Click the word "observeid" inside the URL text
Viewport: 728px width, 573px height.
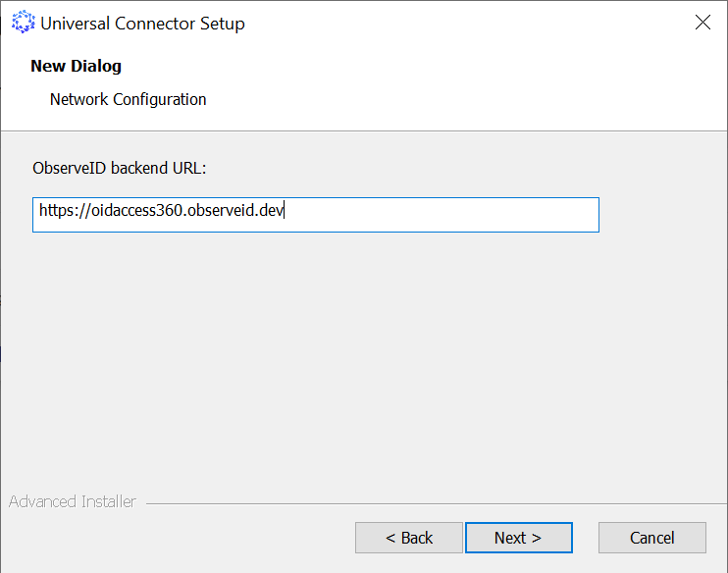coord(222,210)
